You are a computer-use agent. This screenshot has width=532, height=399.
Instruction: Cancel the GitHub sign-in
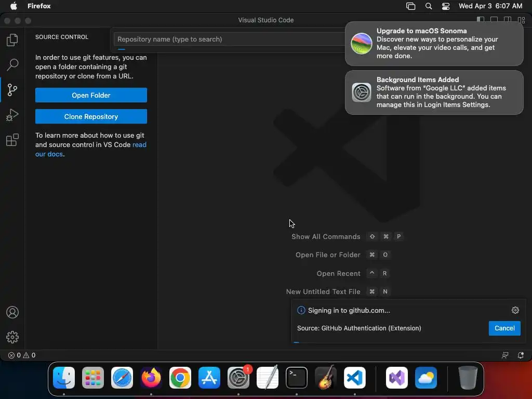504,328
